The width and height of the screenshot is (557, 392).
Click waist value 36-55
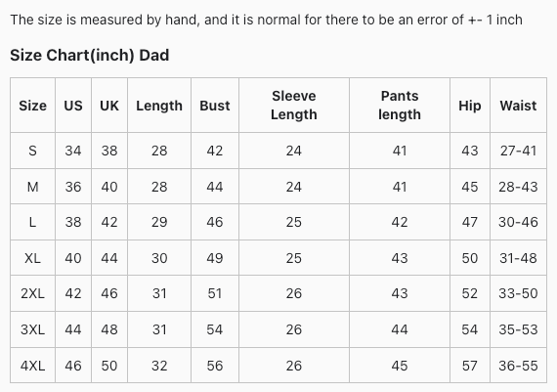[518, 366]
